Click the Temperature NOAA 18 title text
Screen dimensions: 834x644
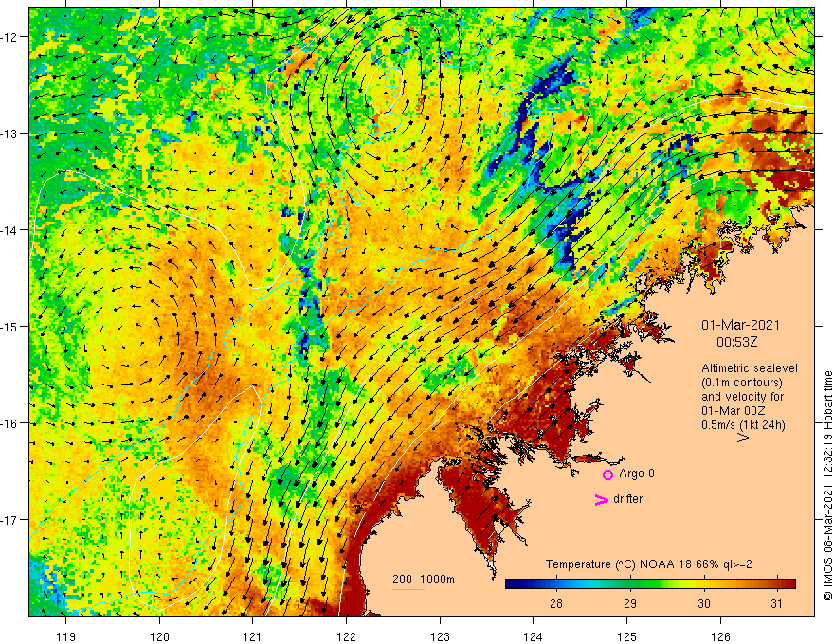click(x=649, y=564)
